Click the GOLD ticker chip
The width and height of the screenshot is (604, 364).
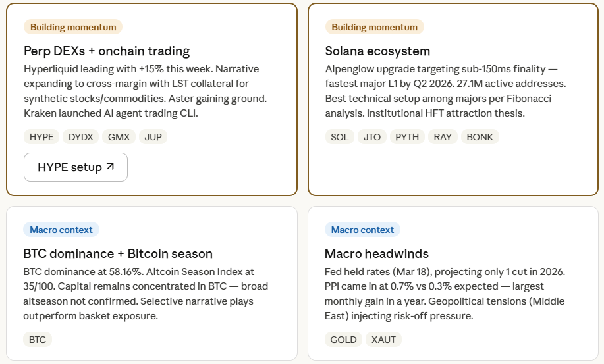pos(343,340)
